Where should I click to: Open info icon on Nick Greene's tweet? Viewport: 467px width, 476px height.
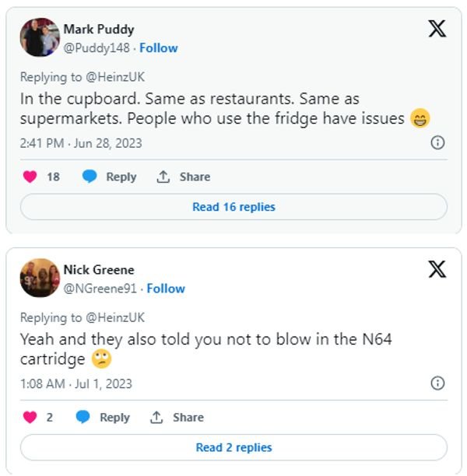click(437, 383)
